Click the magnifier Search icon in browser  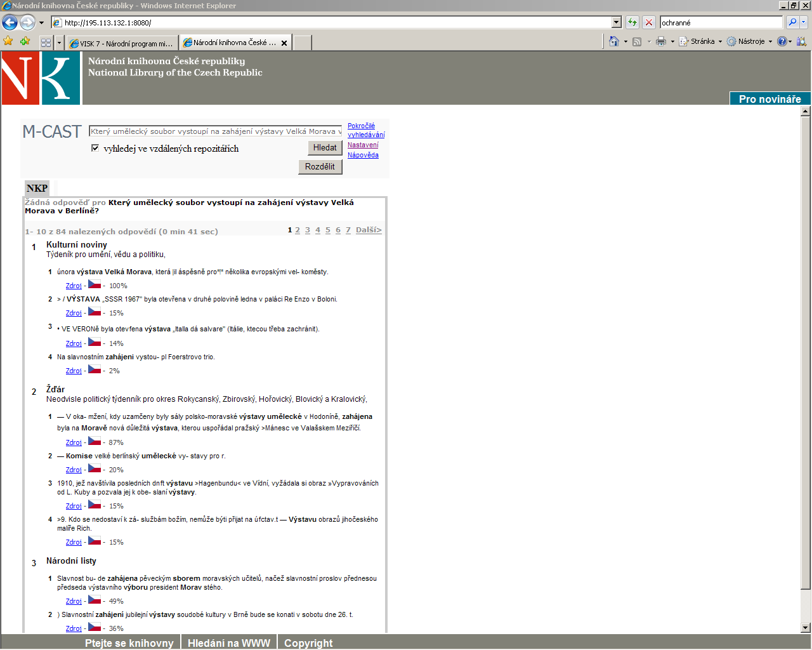792,23
